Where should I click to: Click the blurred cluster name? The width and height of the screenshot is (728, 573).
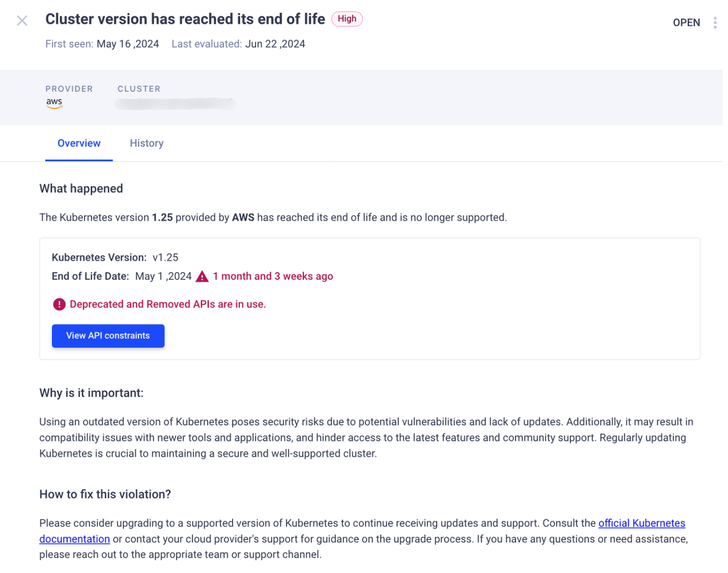[175, 104]
